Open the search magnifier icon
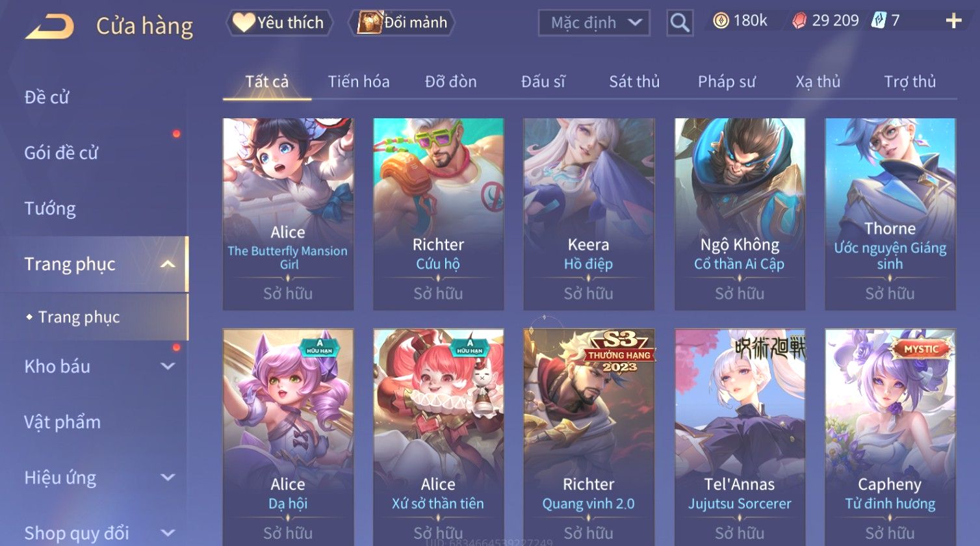The image size is (980, 546). point(680,23)
